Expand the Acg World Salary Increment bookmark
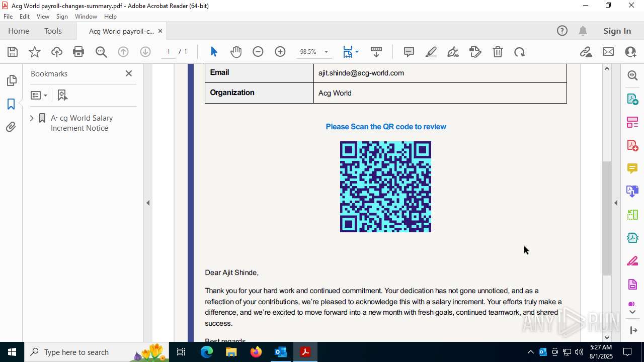This screenshot has width=644, height=362. pyautogui.click(x=32, y=118)
